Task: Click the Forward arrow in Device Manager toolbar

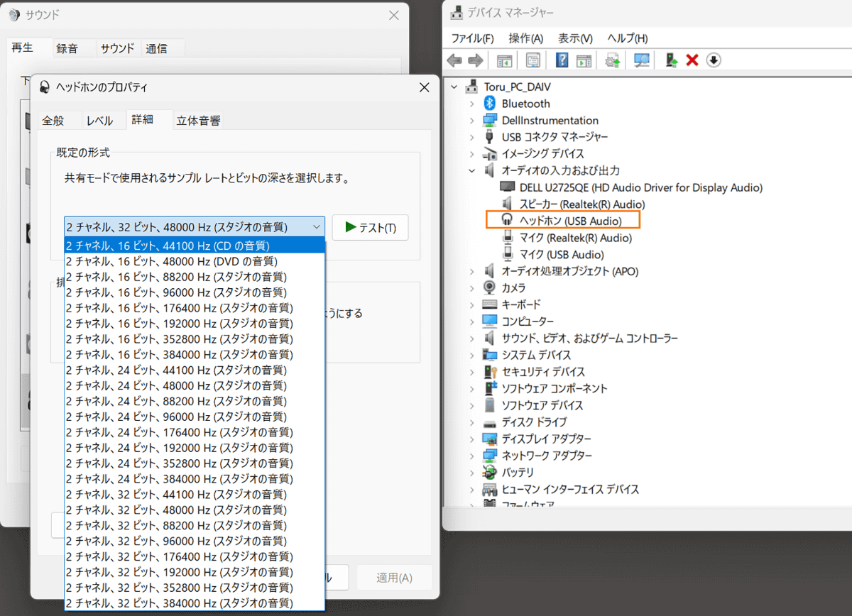Action: (476, 60)
